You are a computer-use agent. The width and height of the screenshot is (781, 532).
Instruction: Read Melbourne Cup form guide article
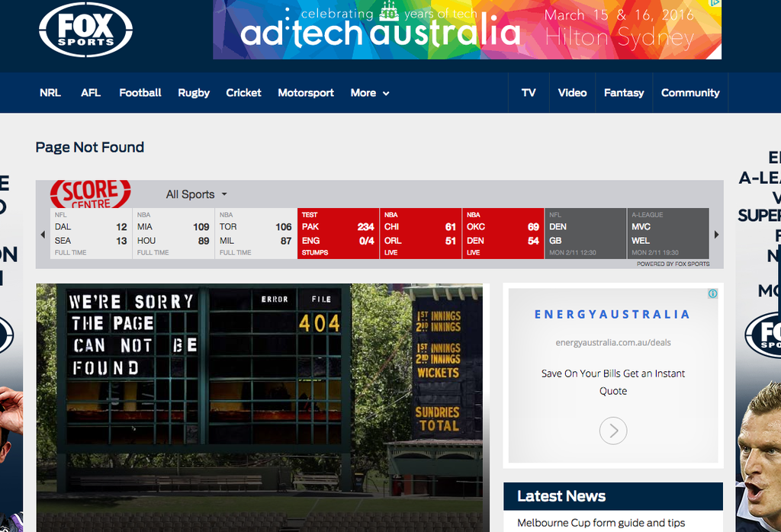click(x=601, y=523)
